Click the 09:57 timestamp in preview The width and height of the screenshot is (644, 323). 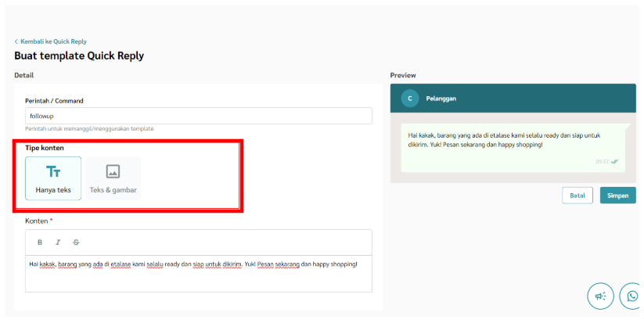(601, 162)
